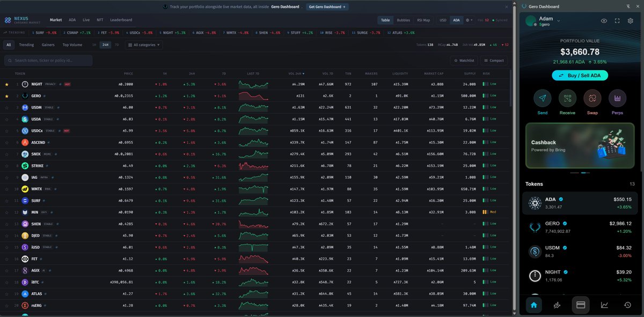Star the USDM row for watchlist
The width and height of the screenshot is (644, 317).
pyautogui.click(x=7, y=107)
